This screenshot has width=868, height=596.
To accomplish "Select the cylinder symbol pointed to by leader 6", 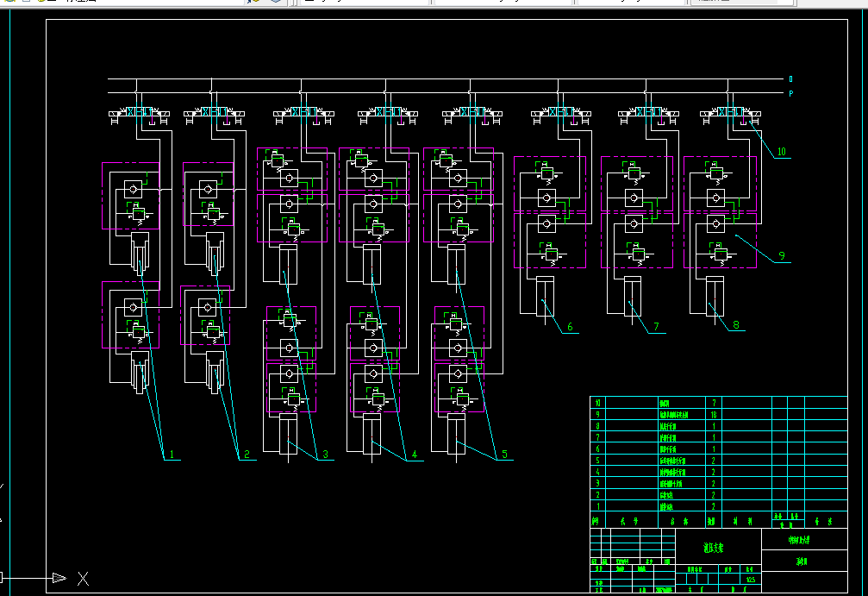I will (545, 298).
